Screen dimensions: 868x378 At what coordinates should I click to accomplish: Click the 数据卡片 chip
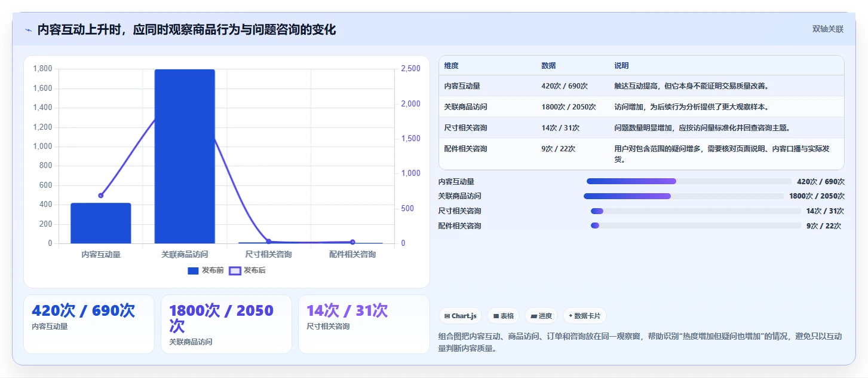(x=585, y=316)
